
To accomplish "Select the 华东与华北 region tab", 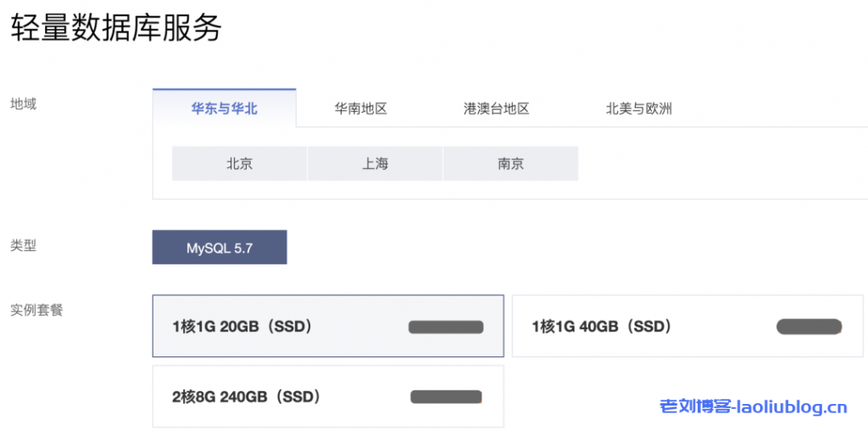I will coord(224,109).
